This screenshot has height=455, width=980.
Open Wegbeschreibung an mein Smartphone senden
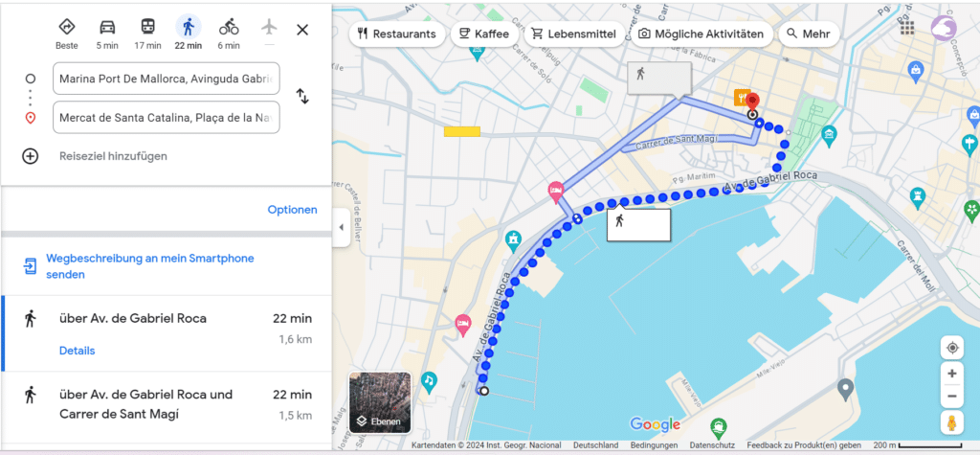click(150, 266)
